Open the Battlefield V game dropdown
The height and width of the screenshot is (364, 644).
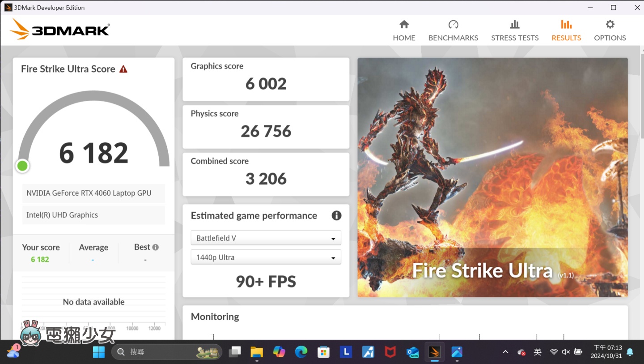click(x=266, y=238)
